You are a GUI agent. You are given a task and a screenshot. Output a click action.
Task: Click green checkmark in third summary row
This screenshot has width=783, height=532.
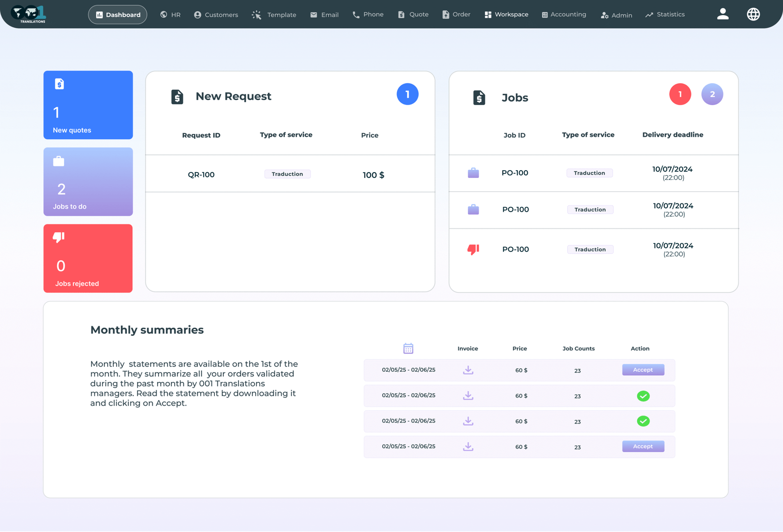643,421
